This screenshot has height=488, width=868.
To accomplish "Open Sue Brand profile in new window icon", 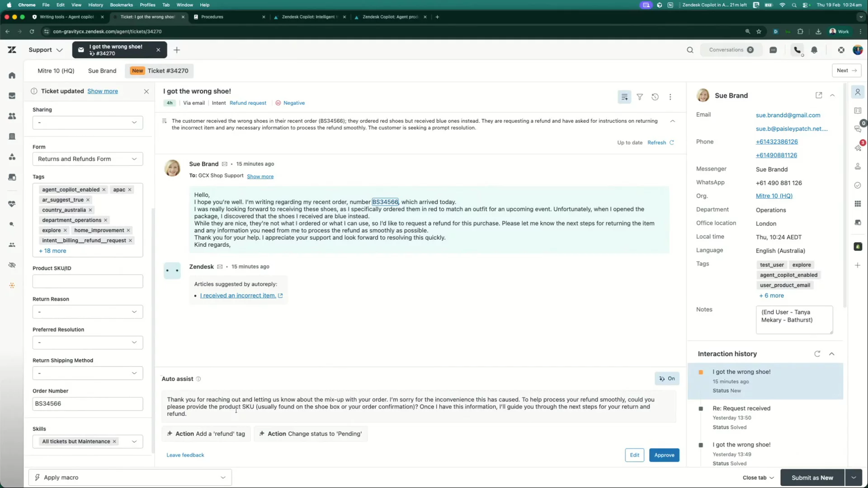I will tap(819, 95).
